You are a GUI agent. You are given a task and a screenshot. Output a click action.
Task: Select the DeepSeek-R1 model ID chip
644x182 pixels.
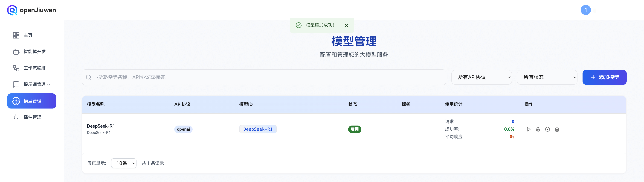pos(258,129)
